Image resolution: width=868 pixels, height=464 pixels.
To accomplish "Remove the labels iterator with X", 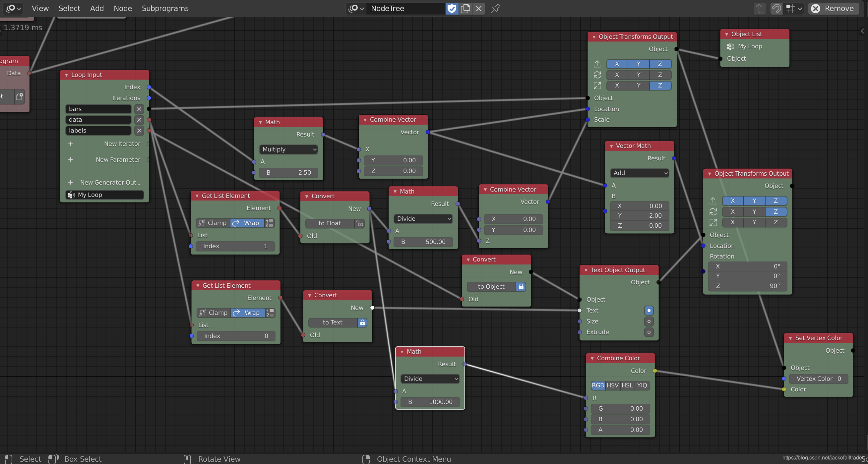I will 139,130.
